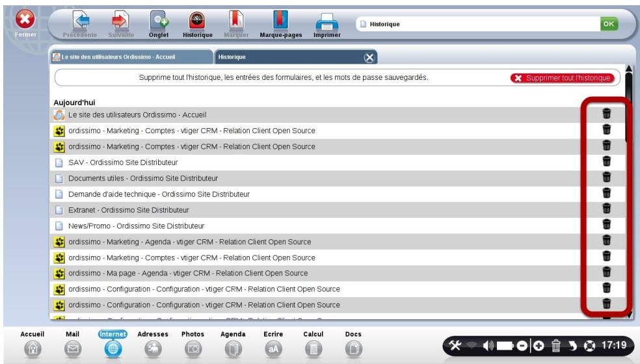Click the Wi-Fi signal icon in tray
The height and width of the screenshot is (364, 640).
(x=472, y=346)
